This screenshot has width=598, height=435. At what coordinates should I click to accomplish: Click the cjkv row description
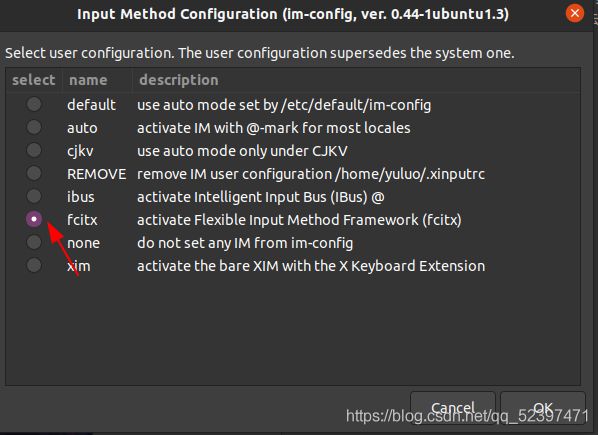242,151
